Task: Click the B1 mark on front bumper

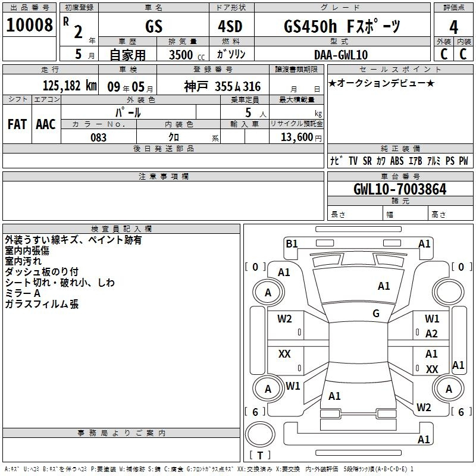Action: (x=292, y=244)
